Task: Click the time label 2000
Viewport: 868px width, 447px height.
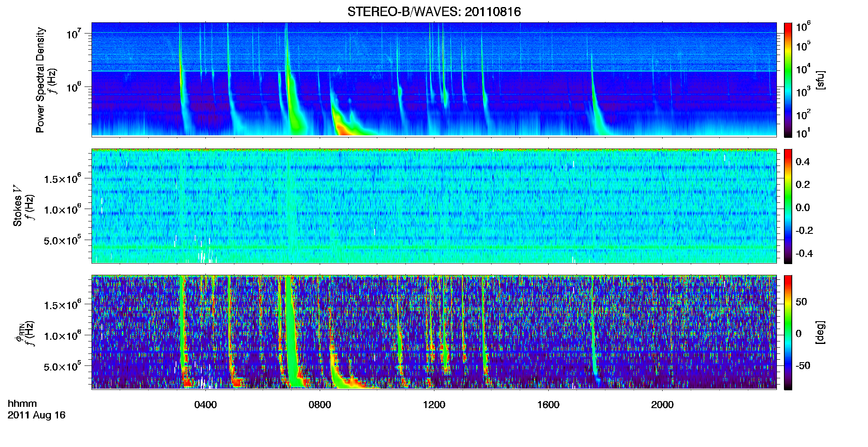Action: (662, 405)
